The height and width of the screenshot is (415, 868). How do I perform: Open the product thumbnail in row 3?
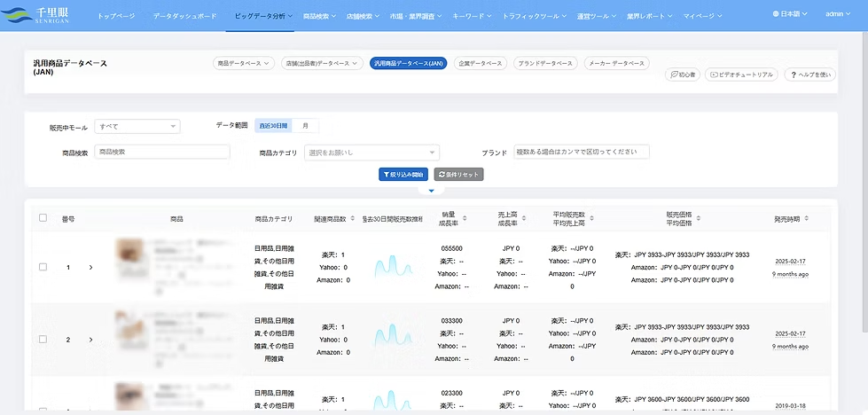(130, 396)
